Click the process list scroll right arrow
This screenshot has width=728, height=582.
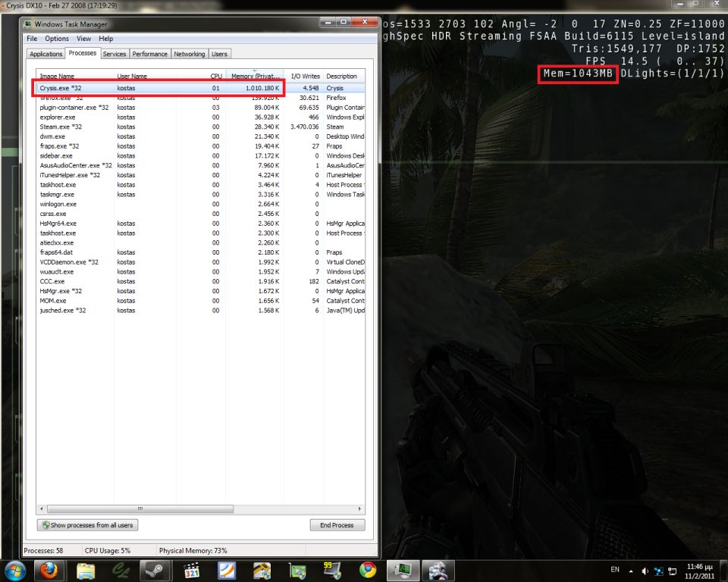point(359,509)
